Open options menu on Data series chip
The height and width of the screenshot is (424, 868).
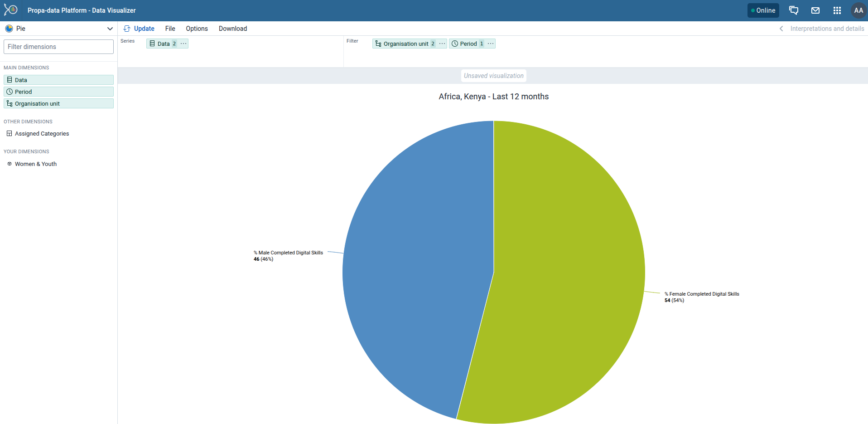[183, 44]
